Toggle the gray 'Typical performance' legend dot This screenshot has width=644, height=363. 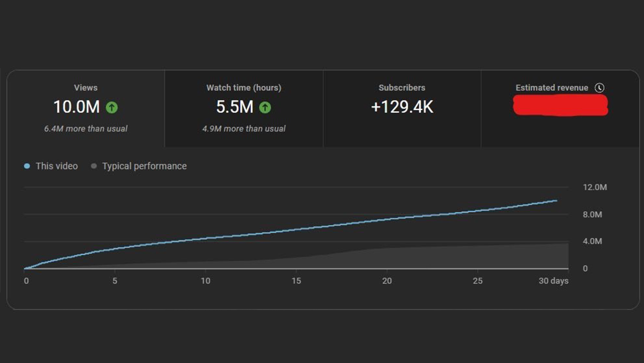(x=93, y=166)
